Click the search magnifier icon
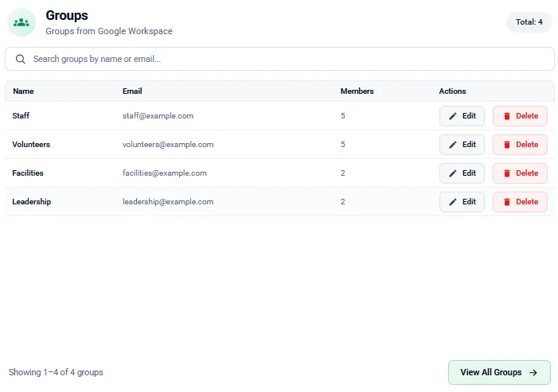The image size is (558, 392). coord(21,59)
